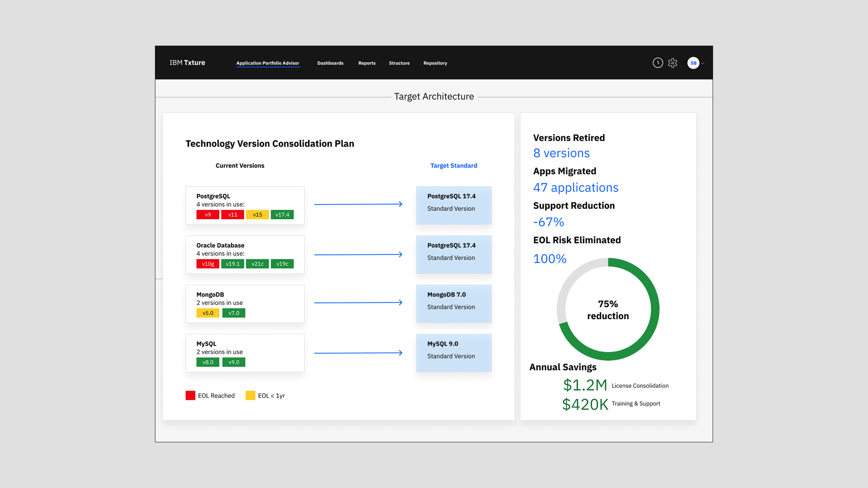Click the PostgreSQL v17.4 version tag
The image size is (868, 488).
click(x=282, y=215)
